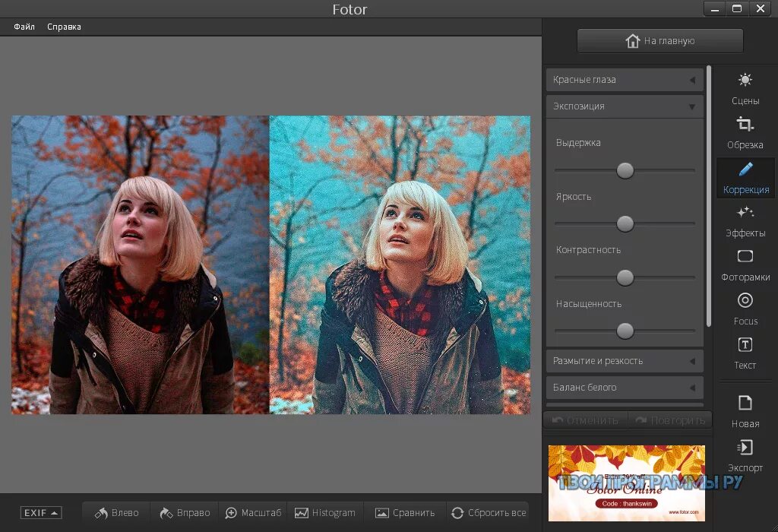Select the Focus circle icon
778x532 pixels.
point(745,300)
